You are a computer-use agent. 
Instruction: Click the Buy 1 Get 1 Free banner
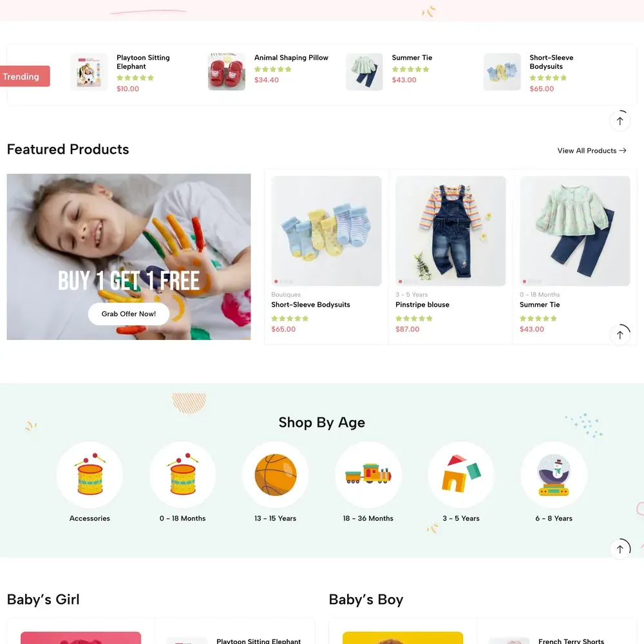coord(129,257)
